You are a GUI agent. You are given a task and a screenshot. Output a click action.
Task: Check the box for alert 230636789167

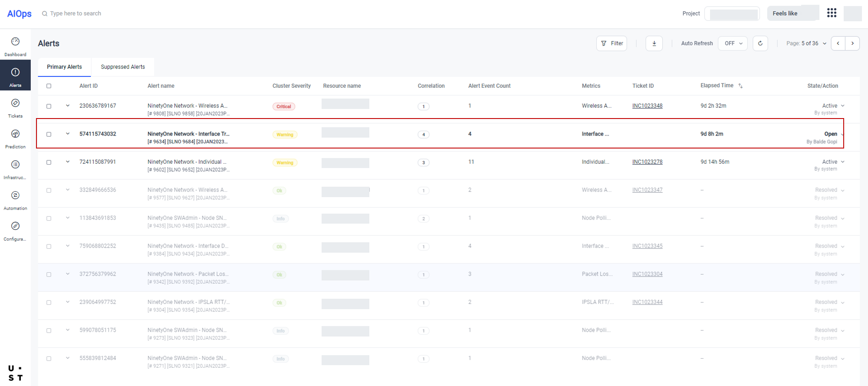pyautogui.click(x=49, y=106)
